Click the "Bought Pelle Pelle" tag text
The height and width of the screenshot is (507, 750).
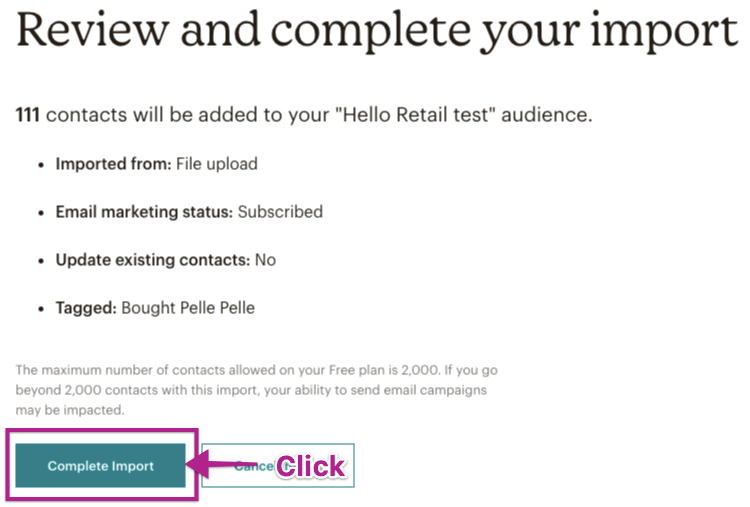[x=188, y=308]
